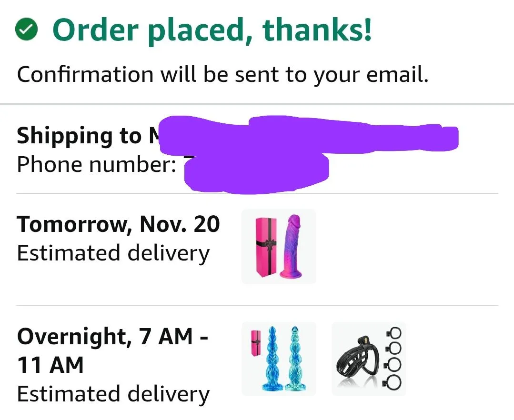Click the "Phone number:" label
The width and height of the screenshot is (514, 420).
click(x=96, y=165)
